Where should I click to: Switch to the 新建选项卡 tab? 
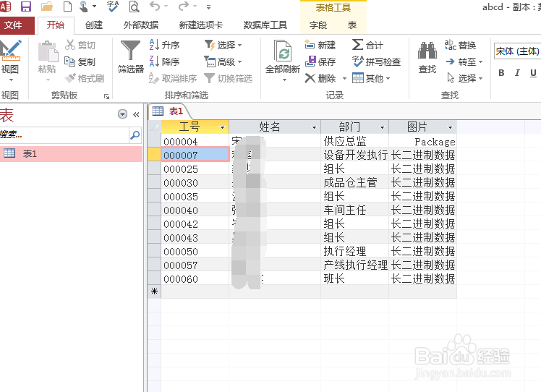(201, 25)
